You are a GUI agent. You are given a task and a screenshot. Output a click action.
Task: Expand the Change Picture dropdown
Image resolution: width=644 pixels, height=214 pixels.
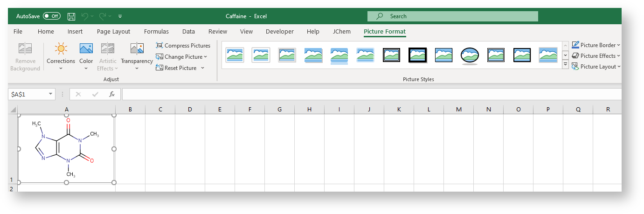click(x=206, y=57)
